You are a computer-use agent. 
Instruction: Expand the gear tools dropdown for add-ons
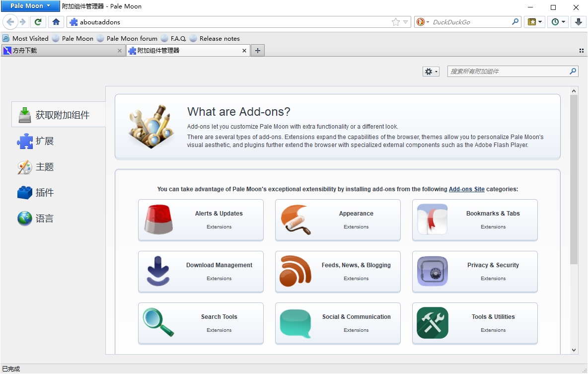click(x=431, y=72)
